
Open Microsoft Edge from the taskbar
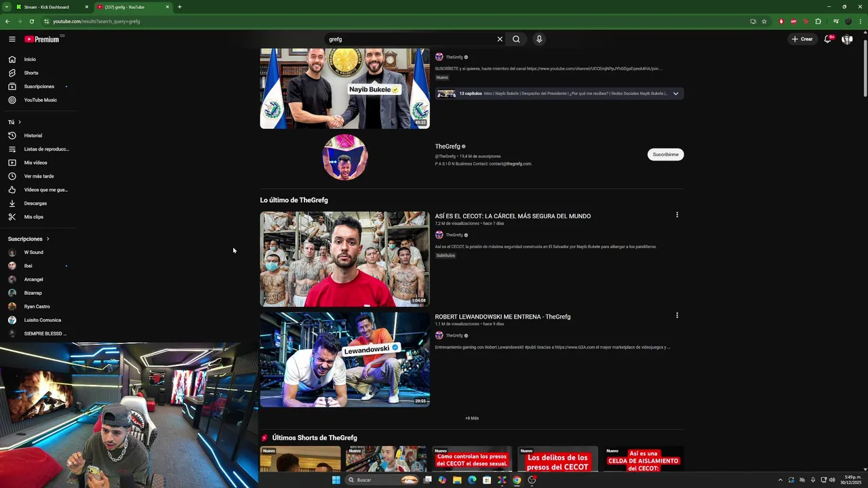click(472, 480)
